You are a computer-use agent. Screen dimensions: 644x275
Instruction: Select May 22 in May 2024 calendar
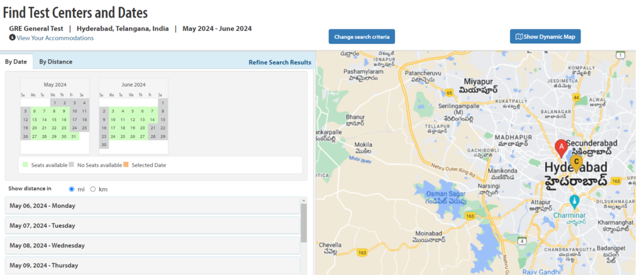55,128
